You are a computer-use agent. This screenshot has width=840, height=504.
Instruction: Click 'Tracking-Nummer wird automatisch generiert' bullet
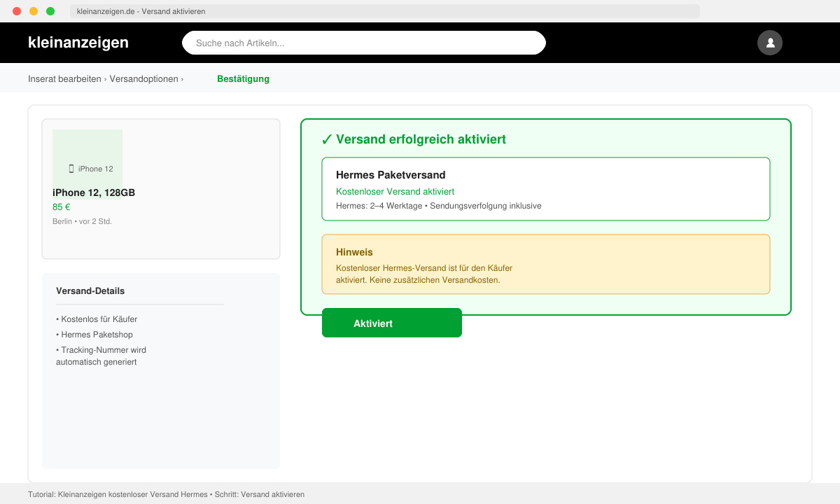pos(101,356)
